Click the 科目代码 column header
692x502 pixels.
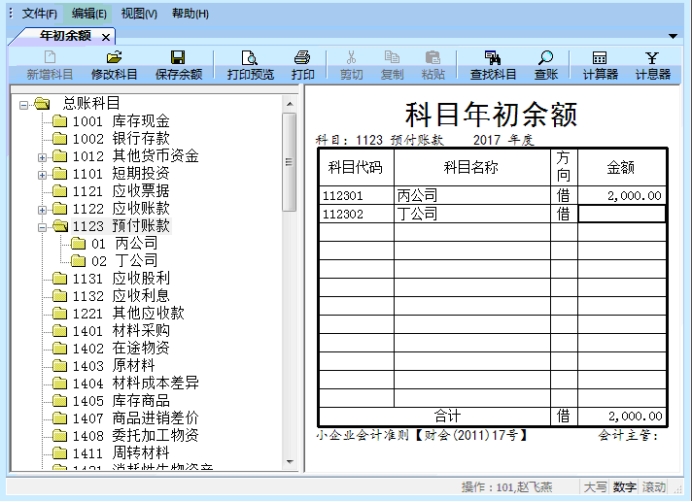[x=356, y=167]
